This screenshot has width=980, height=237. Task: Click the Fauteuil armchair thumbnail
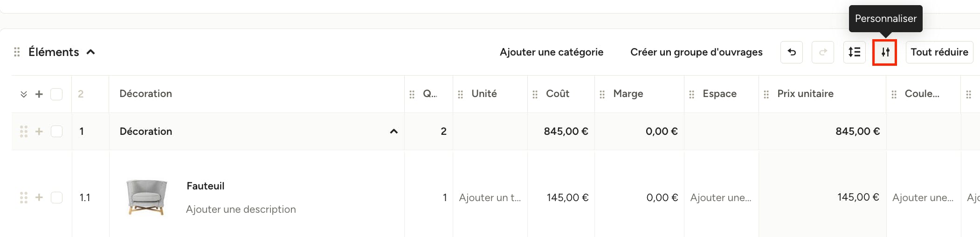coord(146,197)
